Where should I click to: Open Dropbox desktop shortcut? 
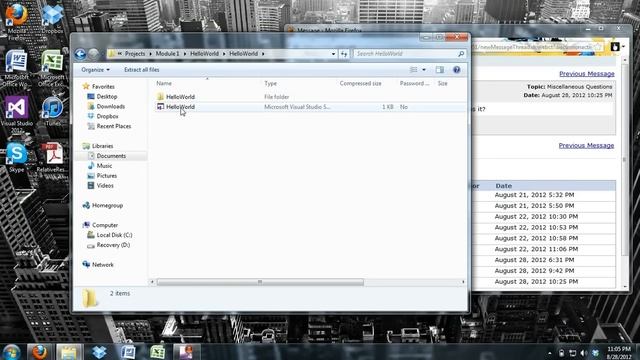pyautogui.click(x=52, y=18)
